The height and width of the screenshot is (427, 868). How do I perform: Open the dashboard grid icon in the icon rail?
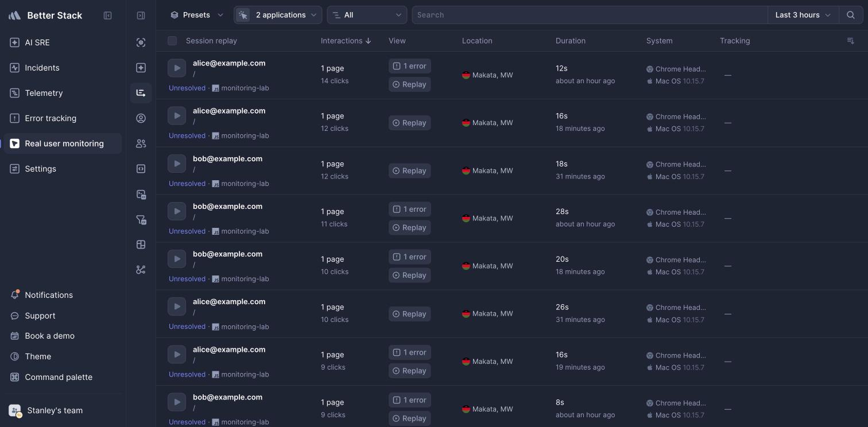pyautogui.click(x=141, y=244)
